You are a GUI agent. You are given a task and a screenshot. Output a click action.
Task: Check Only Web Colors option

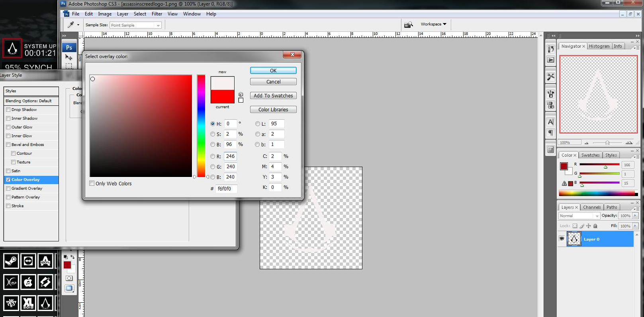[x=92, y=183]
